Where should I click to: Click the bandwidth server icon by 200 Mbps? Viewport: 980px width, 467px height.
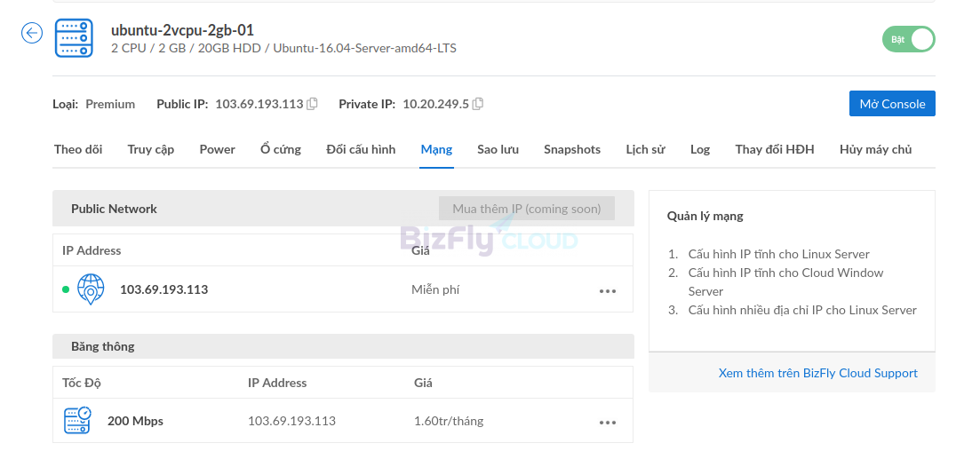click(77, 420)
